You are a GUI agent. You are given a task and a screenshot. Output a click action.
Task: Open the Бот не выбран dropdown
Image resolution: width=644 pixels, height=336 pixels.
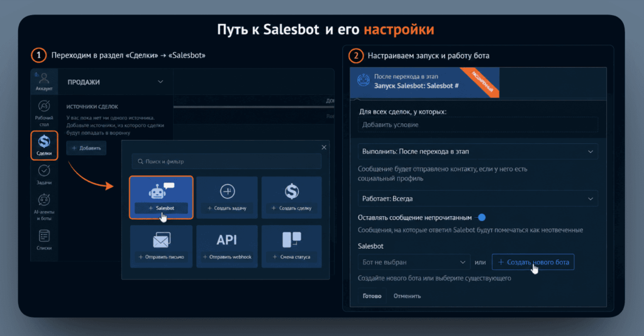(x=414, y=262)
